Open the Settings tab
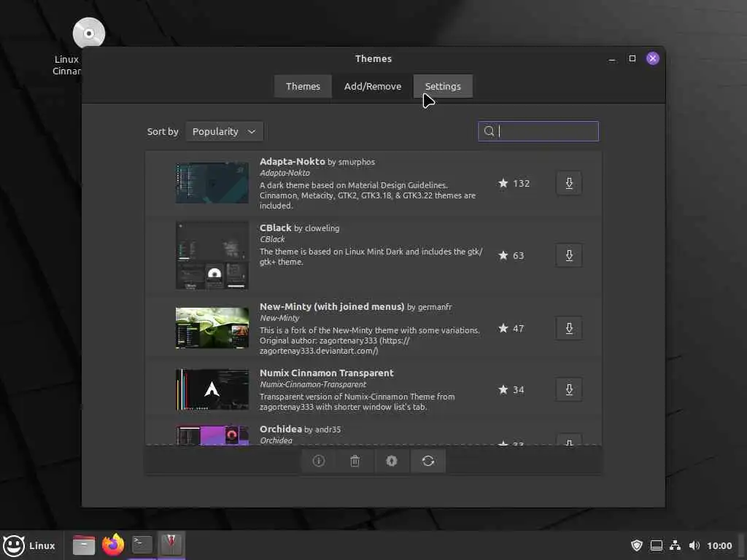The height and width of the screenshot is (560, 747). (443, 86)
